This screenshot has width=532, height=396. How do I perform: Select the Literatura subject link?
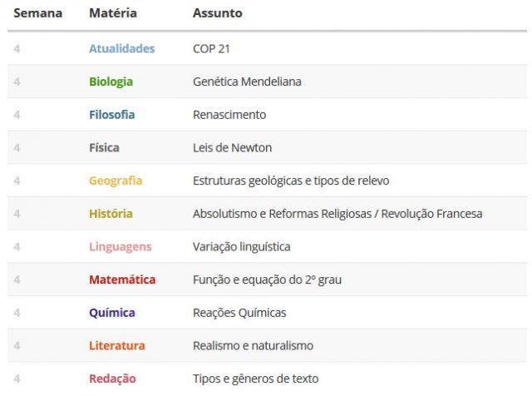117,346
